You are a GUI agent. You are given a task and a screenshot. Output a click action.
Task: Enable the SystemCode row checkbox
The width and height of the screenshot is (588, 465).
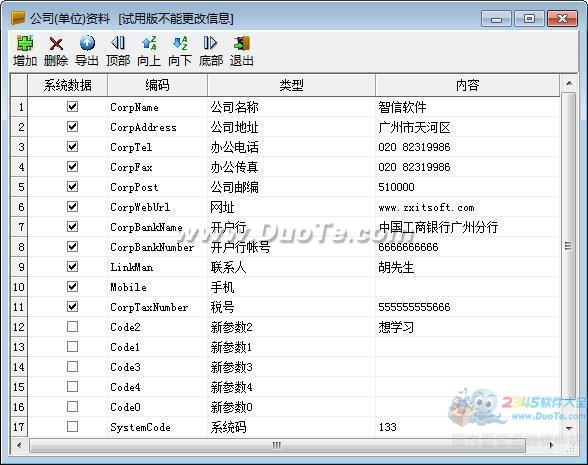tap(72, 426)
